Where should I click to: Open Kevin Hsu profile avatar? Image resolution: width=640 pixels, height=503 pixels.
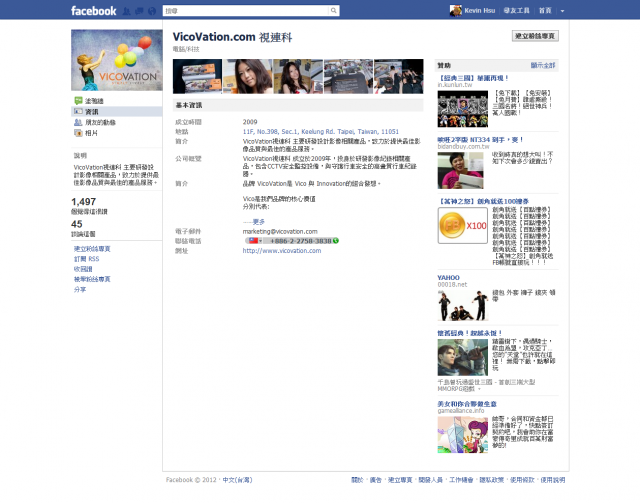click(456, 11)
